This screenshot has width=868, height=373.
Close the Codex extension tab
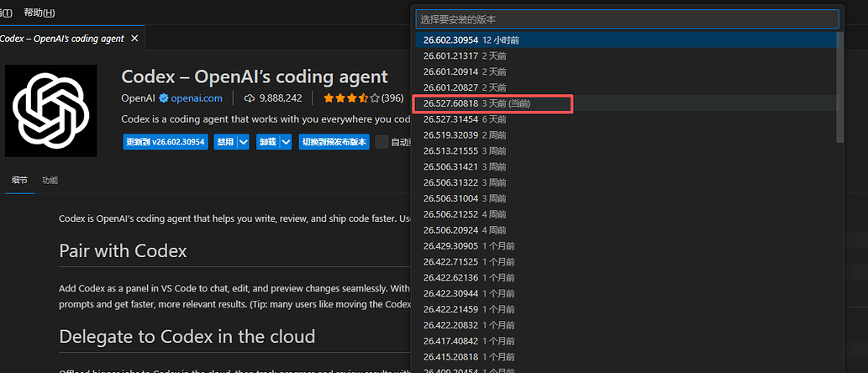(134, 39)
